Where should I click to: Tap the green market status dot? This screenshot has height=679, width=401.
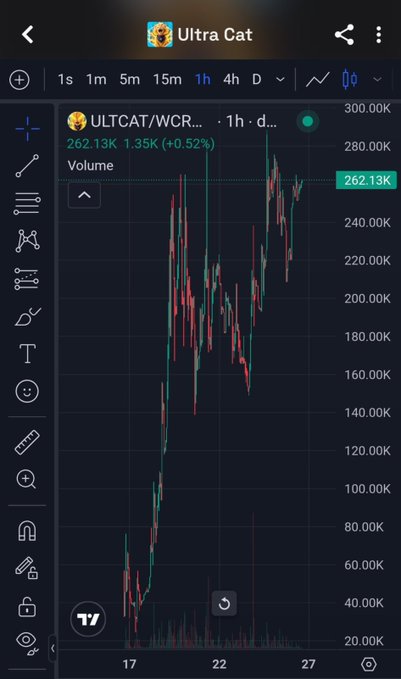[x=307, y=121]
